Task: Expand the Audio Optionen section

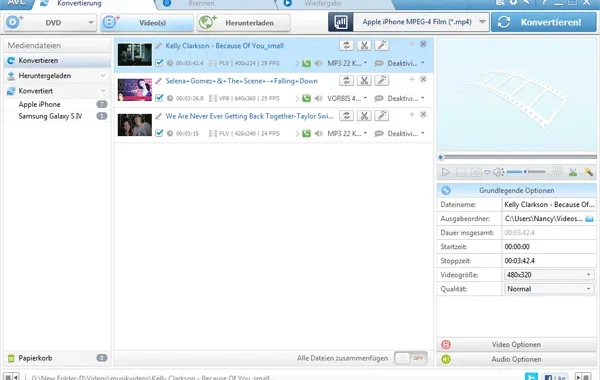Action: click(517, 359)
